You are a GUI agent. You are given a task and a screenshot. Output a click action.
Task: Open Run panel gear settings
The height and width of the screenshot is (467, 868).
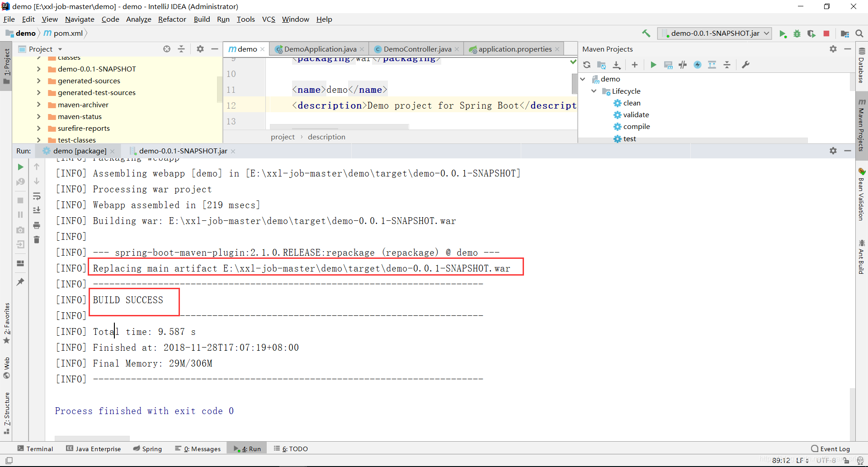833,151
